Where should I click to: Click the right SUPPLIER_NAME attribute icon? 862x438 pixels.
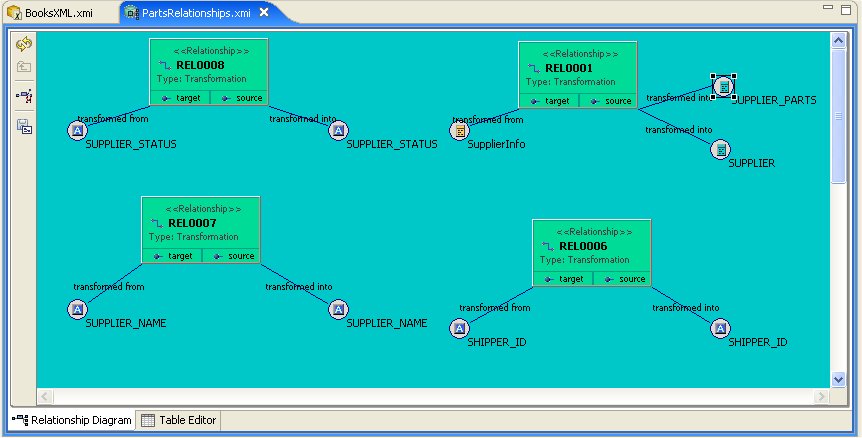pyautogui.click(x=338, y=309)
